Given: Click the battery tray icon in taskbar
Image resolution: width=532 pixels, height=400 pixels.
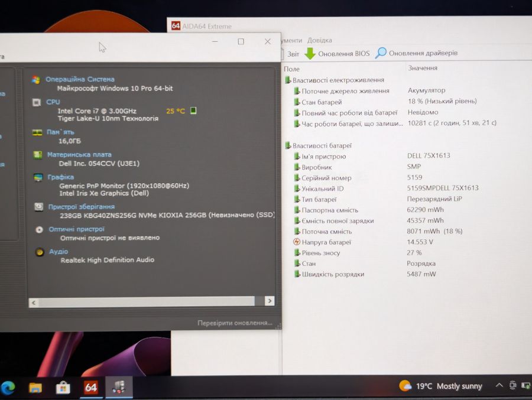Looking at the screenshot, I should point(526,385).
